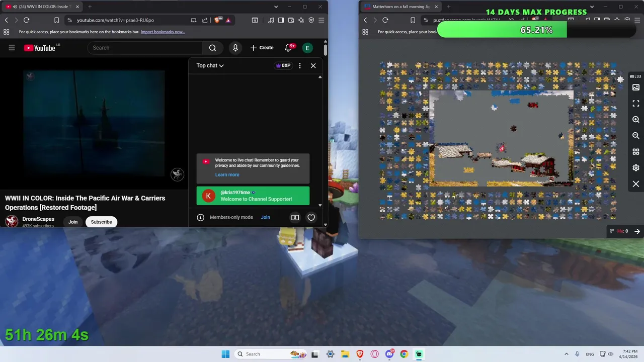
Task: Click the YouTube address bar URL
Action: [x=115, y=20]
